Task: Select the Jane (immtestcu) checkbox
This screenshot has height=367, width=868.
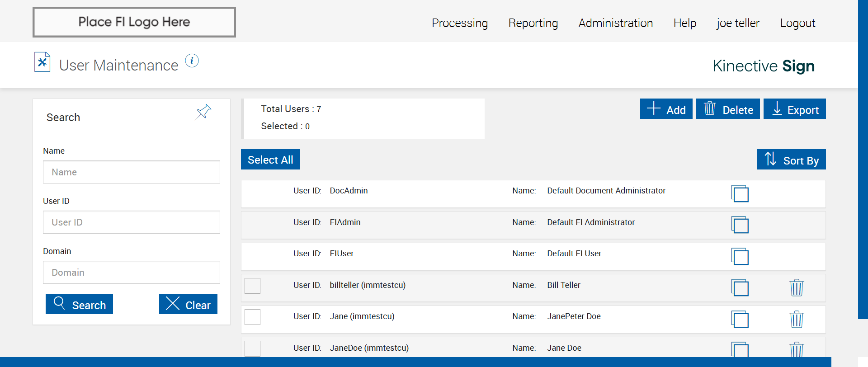Action: coord(252,317)
